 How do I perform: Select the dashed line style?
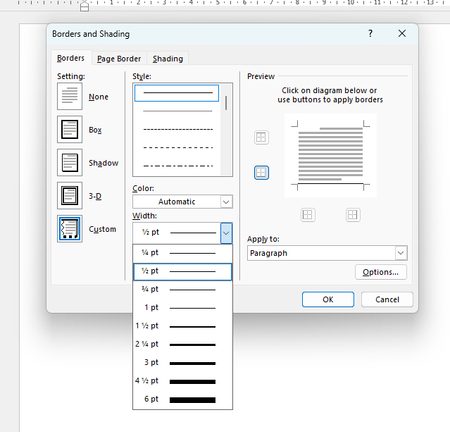click(177, 147)
